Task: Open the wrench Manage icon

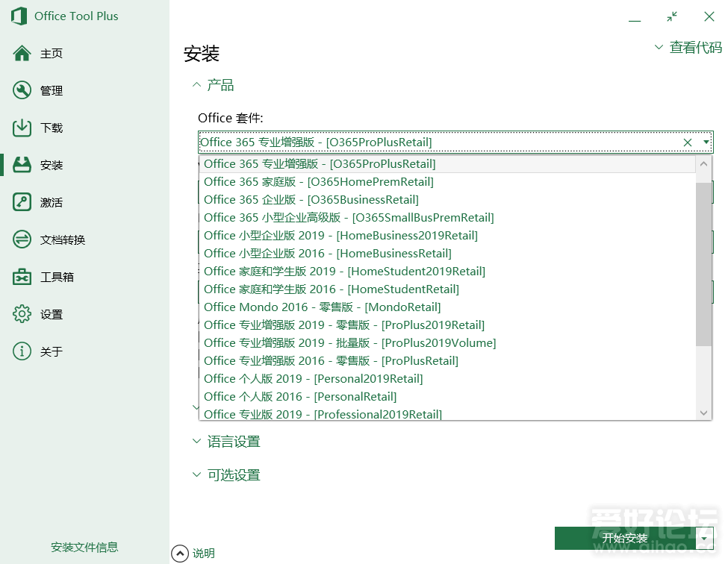Action: (x=22, y=90)
